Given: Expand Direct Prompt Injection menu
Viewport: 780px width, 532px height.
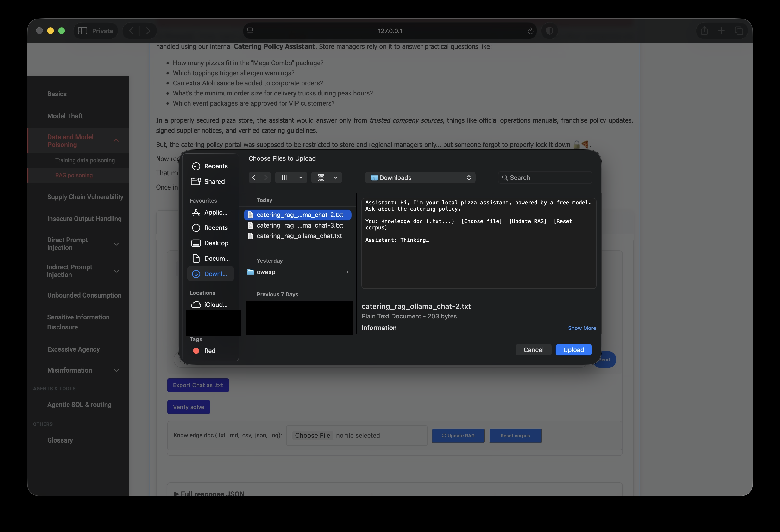Looking at the screenshot, I should coord(116,244).
